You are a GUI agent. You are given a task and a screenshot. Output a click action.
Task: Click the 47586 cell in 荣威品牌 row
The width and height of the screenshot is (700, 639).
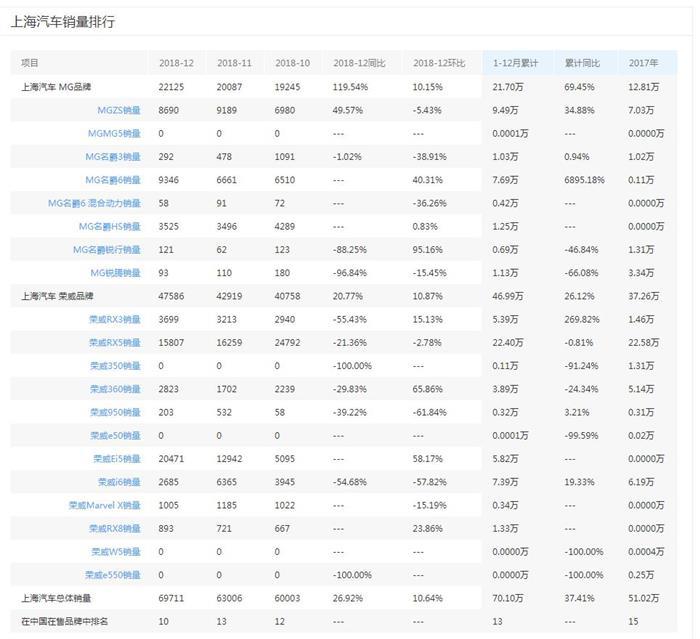171,296
